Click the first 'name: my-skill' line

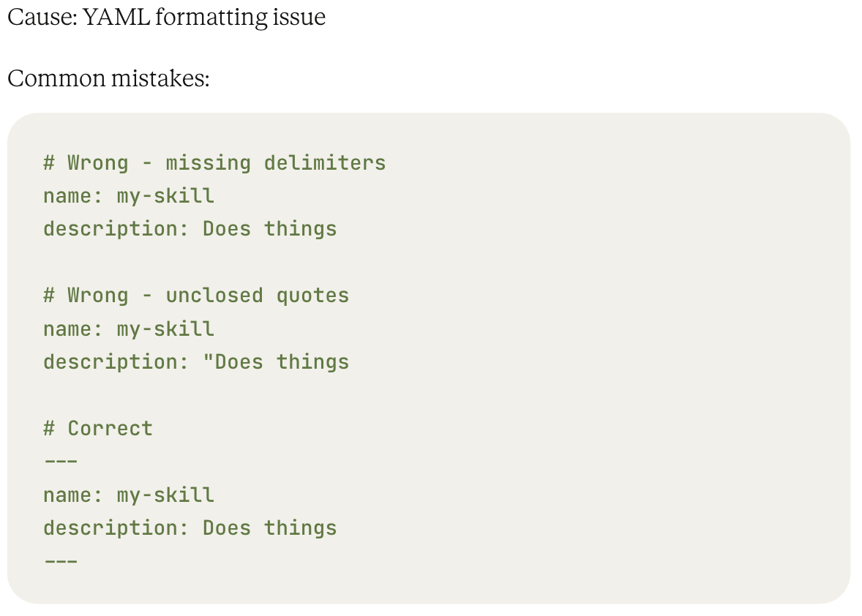click(x=129, y=195)
